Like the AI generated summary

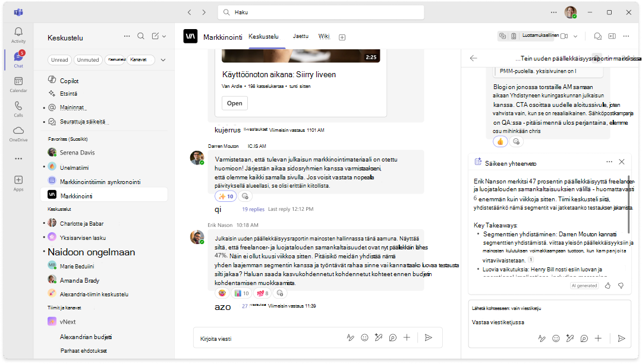click(608, 286)
